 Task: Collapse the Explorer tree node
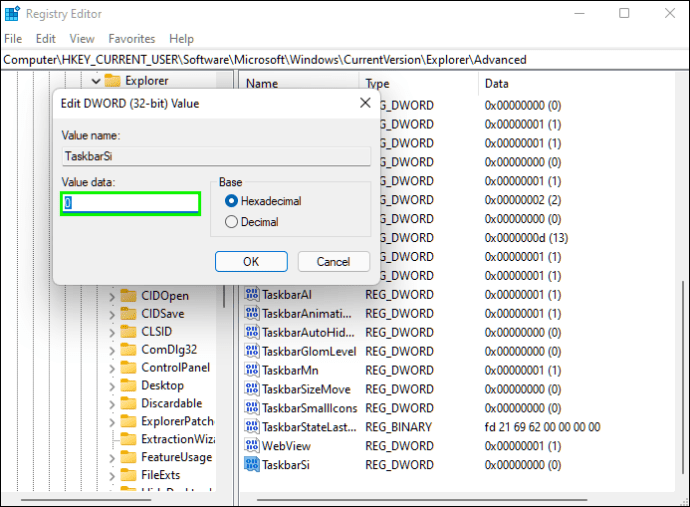96,81
